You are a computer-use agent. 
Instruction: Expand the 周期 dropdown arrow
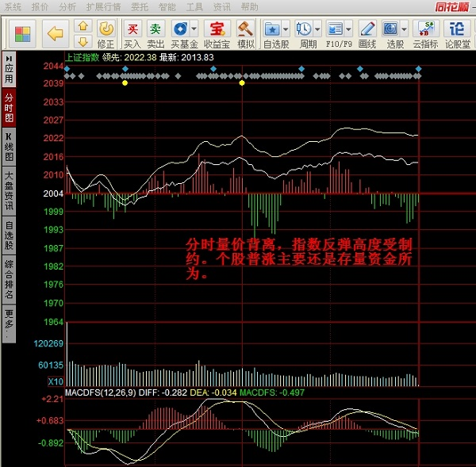coord(317,29)
